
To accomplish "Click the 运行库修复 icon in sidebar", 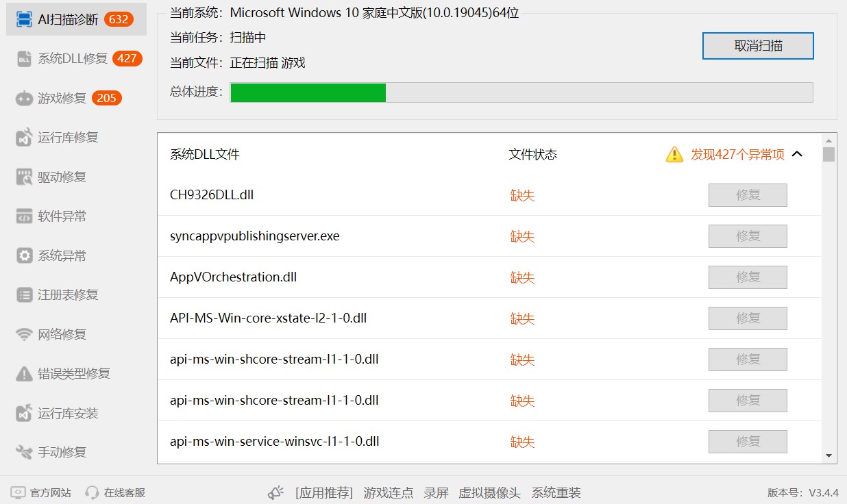I will click(x=24, y=138).
